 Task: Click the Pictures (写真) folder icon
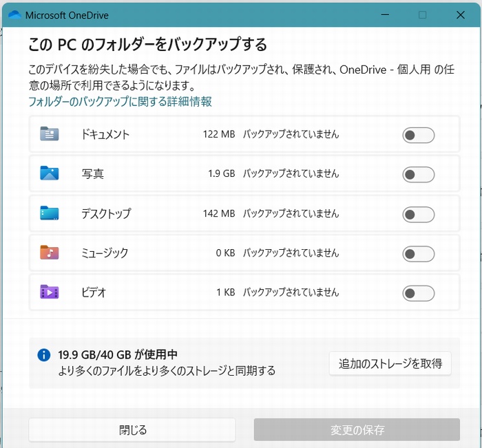pyautogui.click(x=50, y=173)
